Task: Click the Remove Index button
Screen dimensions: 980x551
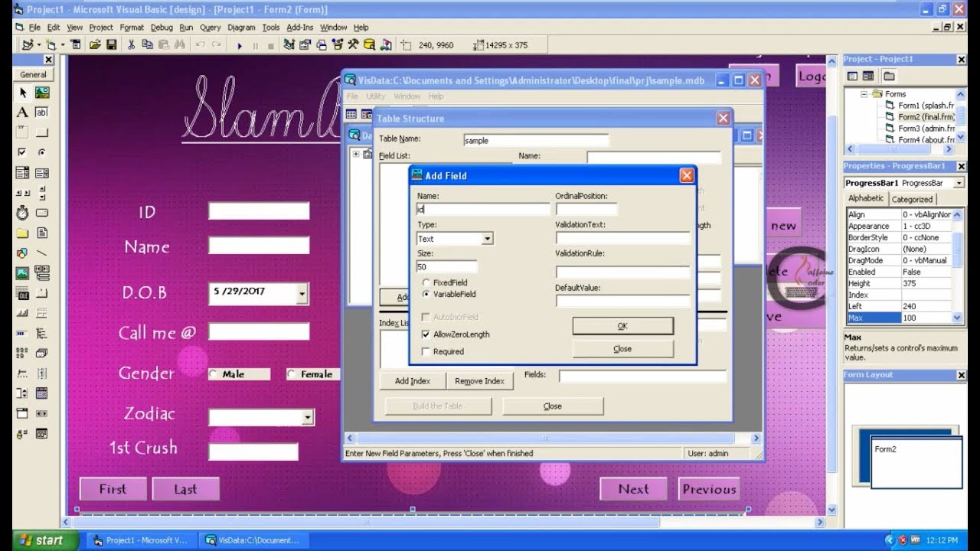Action: point(479,381)
